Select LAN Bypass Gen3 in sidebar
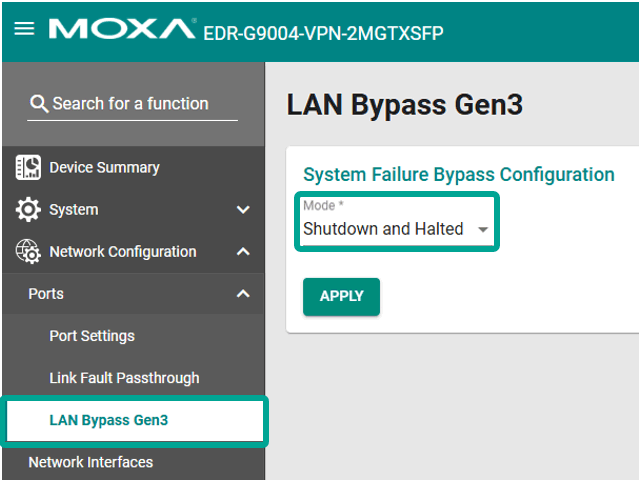This screenshot has height=482, width=641. click(109, 420)
